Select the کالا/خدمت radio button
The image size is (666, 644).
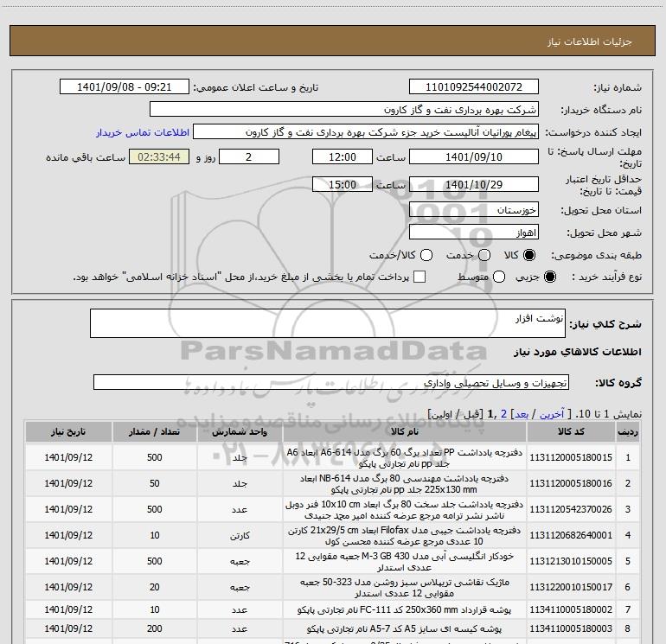[x=426, y=255]
